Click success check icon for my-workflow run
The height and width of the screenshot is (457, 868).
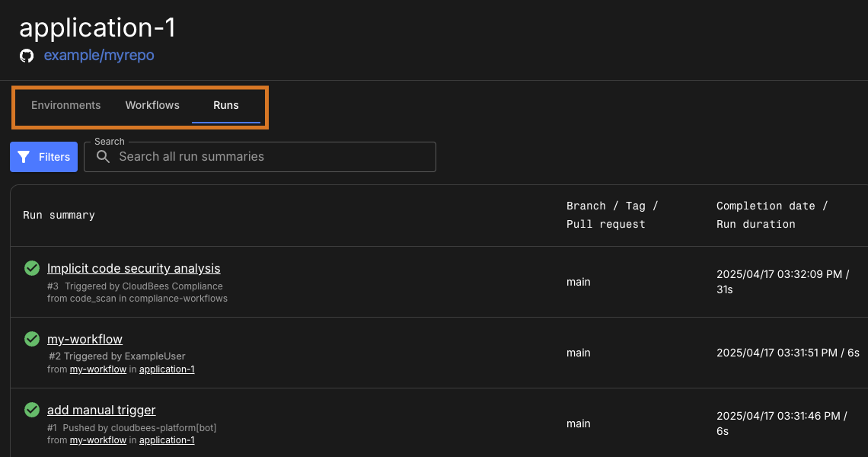point(32,339)
